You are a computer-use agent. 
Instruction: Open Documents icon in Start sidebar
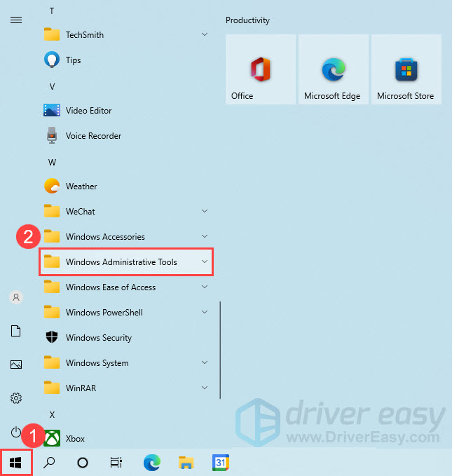tap(16, 331)
